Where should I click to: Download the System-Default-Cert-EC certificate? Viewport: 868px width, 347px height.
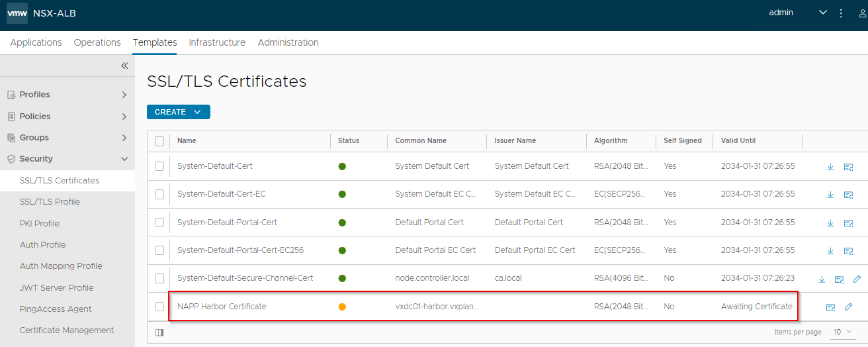click(830, 195)
